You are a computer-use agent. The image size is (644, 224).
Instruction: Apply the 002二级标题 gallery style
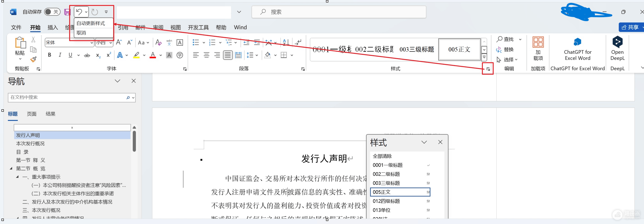pos(374,49)
